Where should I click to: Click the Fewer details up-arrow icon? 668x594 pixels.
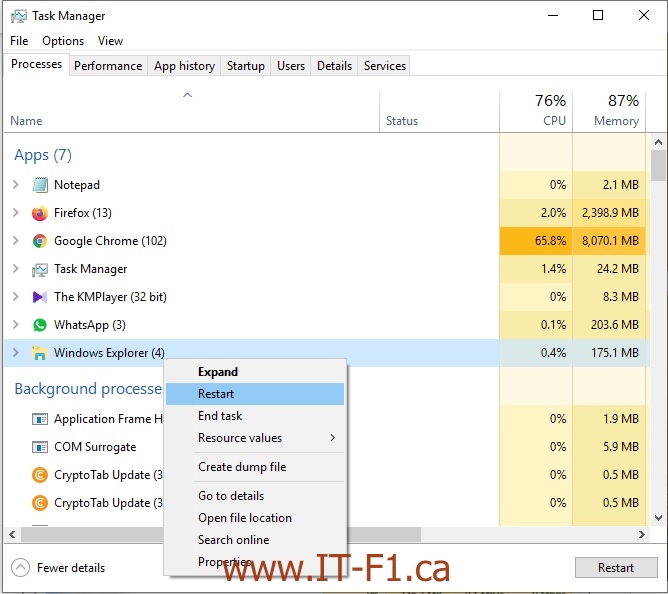click(x=20, y=568)
